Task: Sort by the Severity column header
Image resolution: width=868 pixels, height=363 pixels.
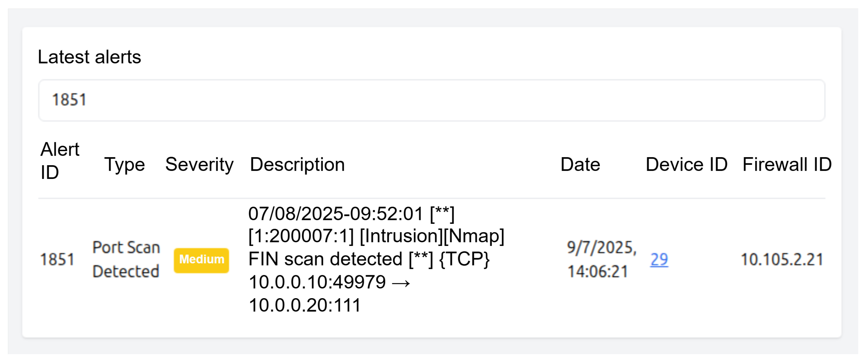Action: [x=199, y=165]
